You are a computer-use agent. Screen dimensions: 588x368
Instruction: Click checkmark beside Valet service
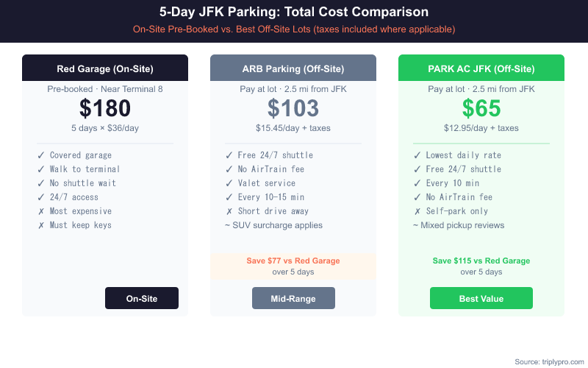click(x=229, y=183)
